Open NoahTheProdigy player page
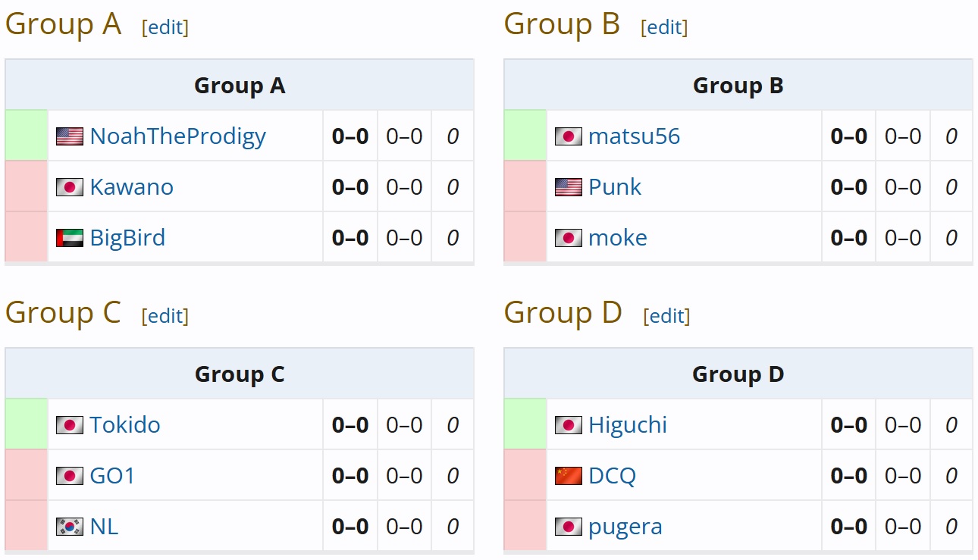978x560 pixels. click(x=178, y=136)
